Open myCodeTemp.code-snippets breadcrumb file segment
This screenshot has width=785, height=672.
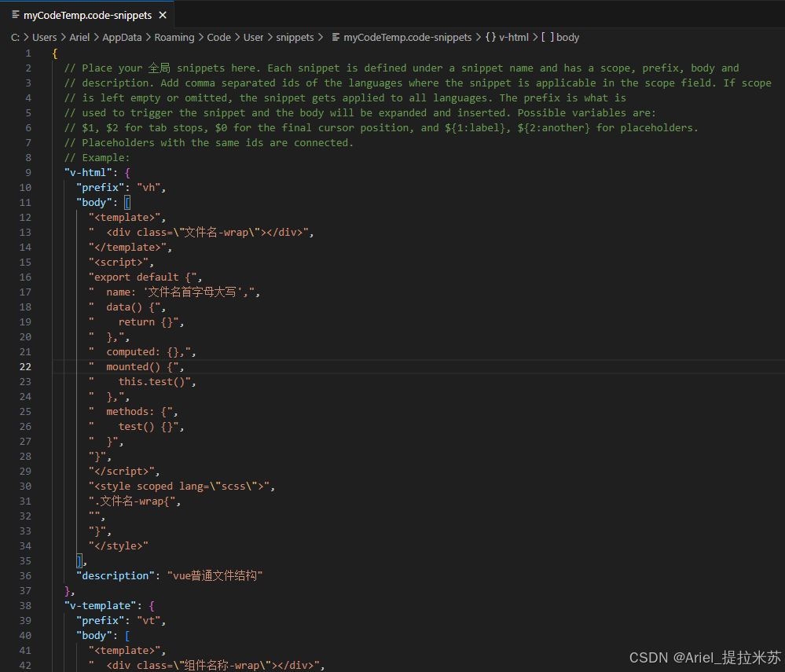[x=408, y=38]
